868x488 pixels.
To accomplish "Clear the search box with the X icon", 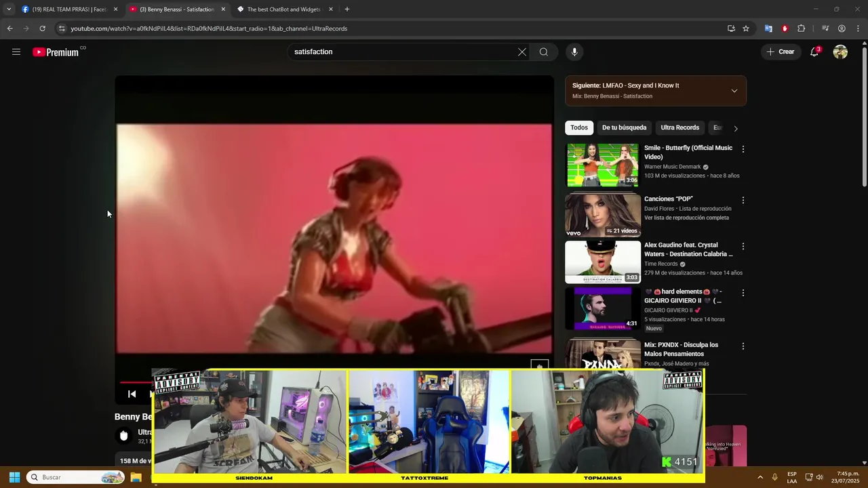I will coord(522,52).
